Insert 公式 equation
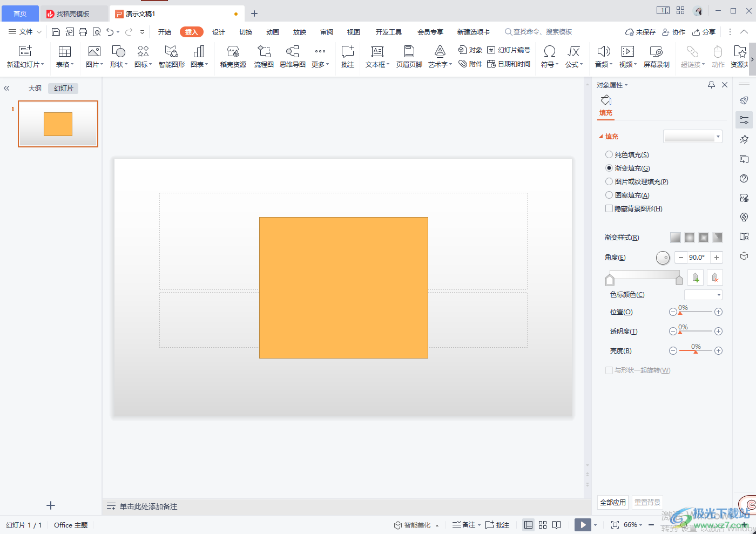Screen dimensions: 756x534 pyautogui.click(x=573, y=57)
